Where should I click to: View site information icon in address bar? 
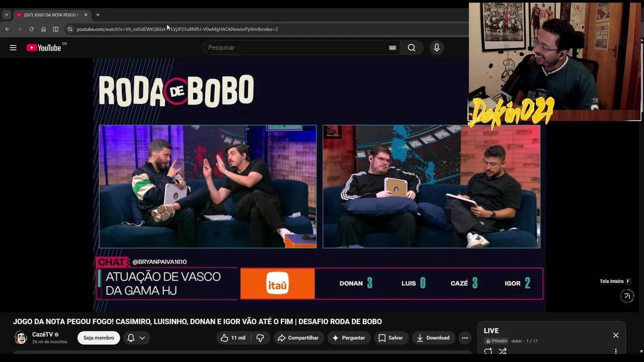click(70, 29)
